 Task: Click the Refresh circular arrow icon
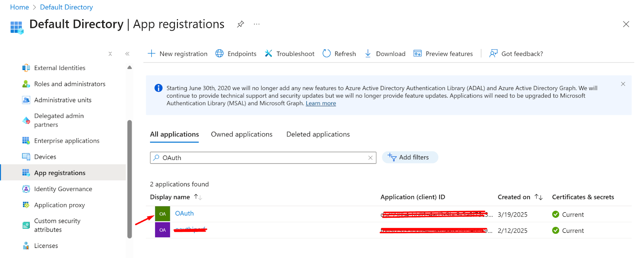pos(326,53)
